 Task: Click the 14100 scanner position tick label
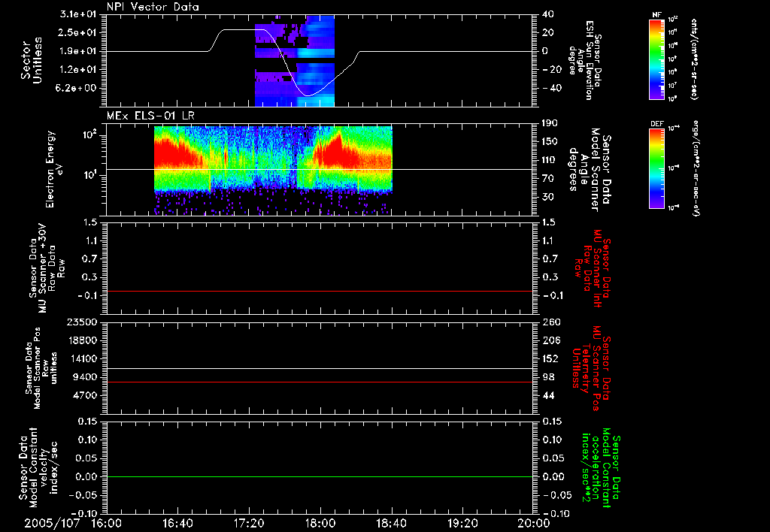pos(82,358)
